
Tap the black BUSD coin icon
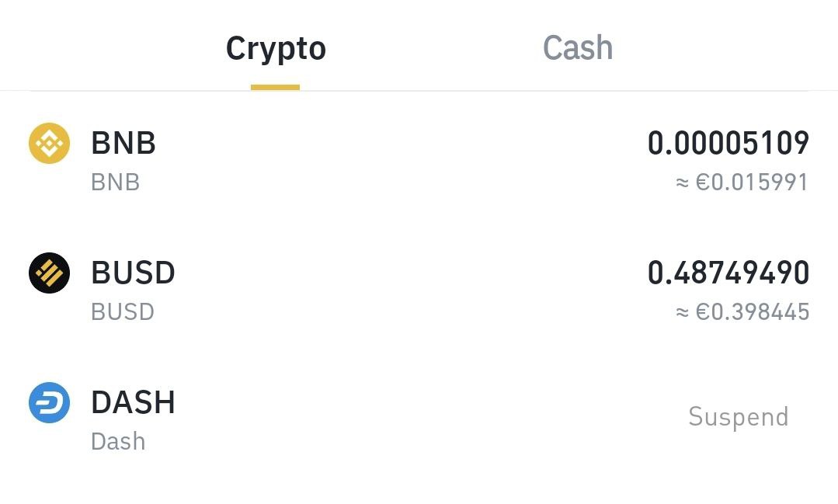(49, 273)
